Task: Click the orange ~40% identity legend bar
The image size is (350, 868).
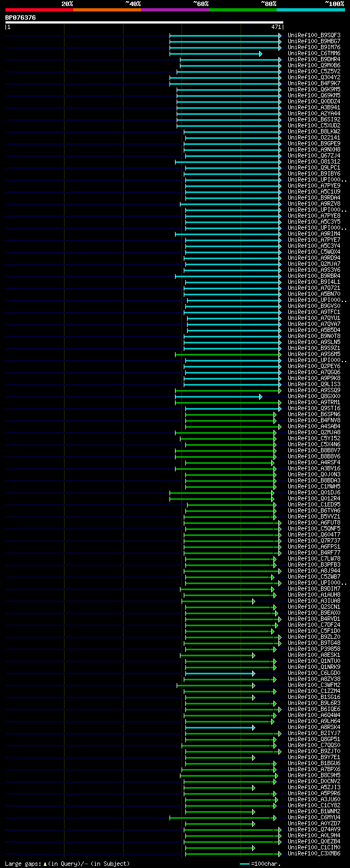Action: pyautogui.click(x=107, y=10)
